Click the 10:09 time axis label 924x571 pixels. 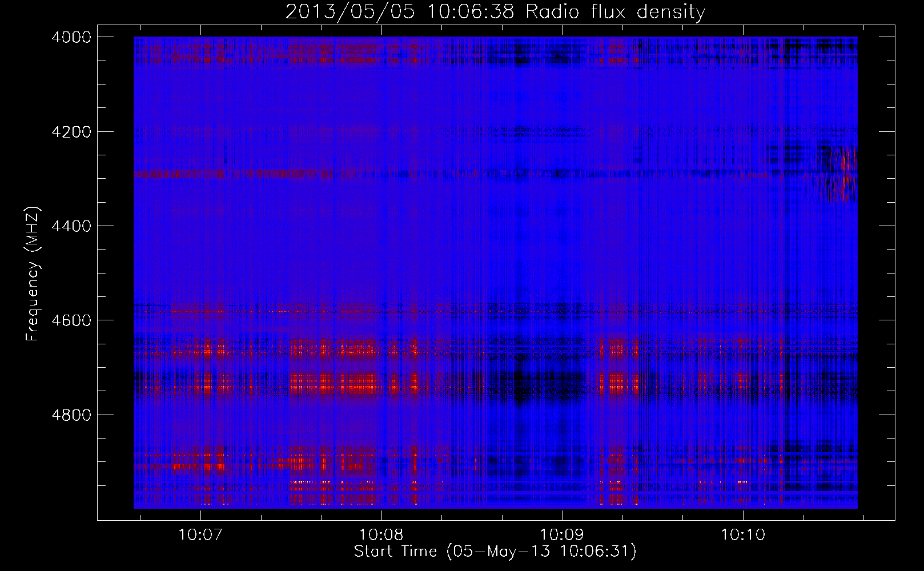pyautogui.click(x=562, y=534)
